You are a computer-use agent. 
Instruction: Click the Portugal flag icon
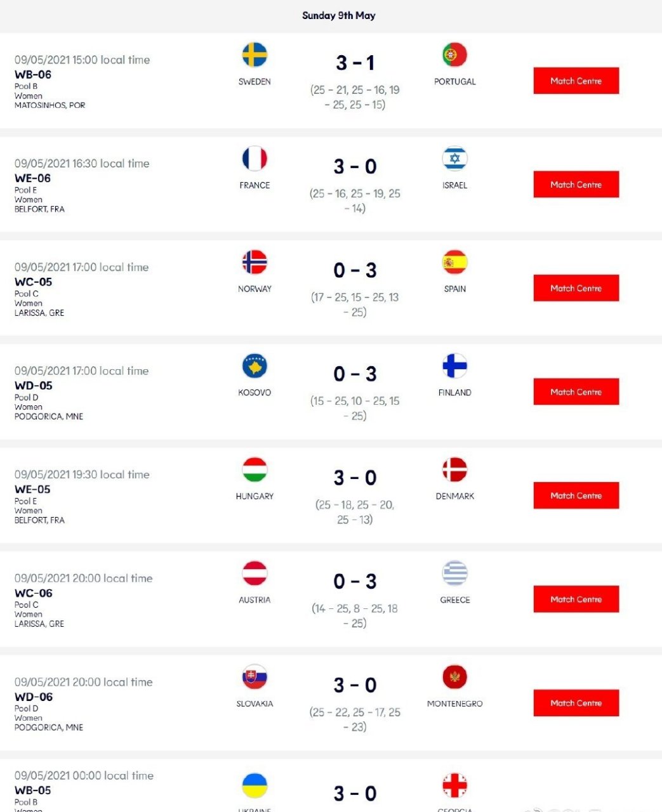click(x=454, y=55)
